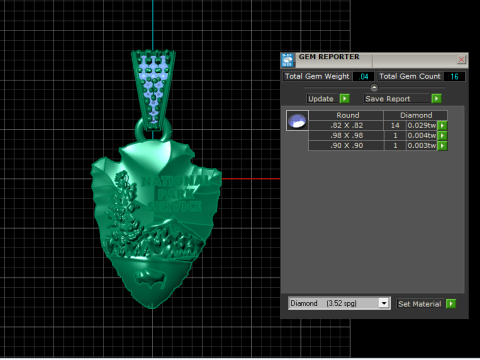Click the Set Material label
Viewport: 480px width, 360px height.
419,304
